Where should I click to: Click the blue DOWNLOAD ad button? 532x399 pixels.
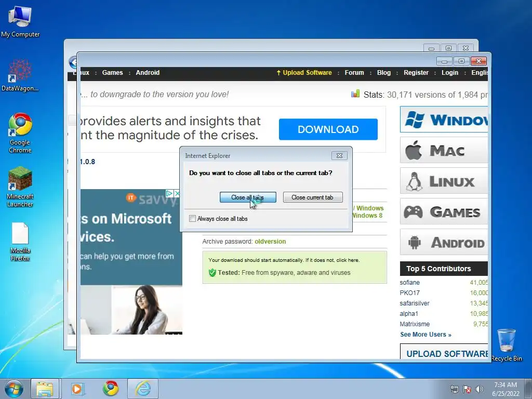pyautogui.click(x=328, y=129)
